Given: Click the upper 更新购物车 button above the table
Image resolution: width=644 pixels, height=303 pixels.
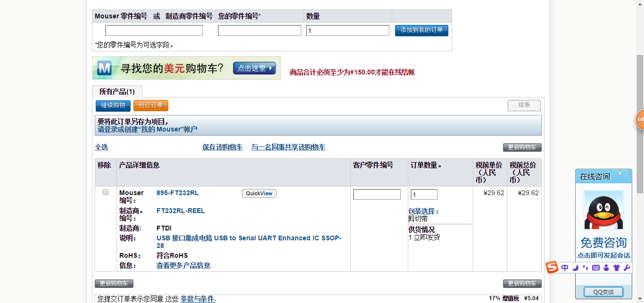Looking at the screenshot, I should tap(522, 147).
